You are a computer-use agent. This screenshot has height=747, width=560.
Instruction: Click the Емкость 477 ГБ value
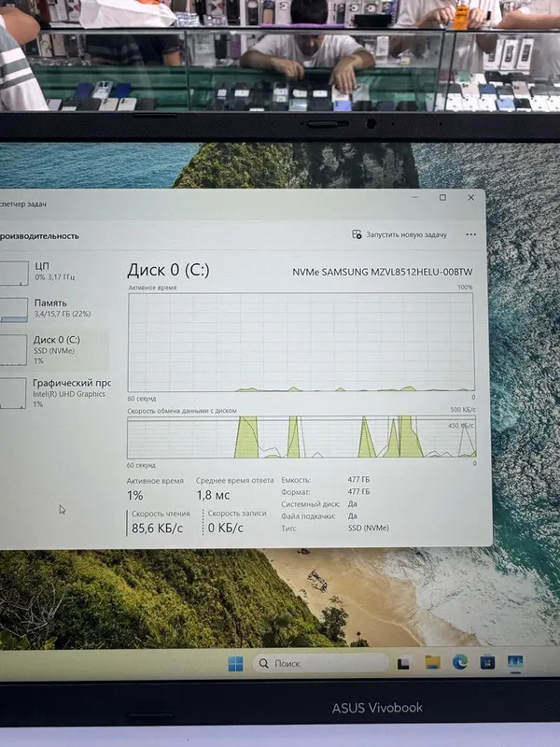pyautogui.click(x=358, y=479)
